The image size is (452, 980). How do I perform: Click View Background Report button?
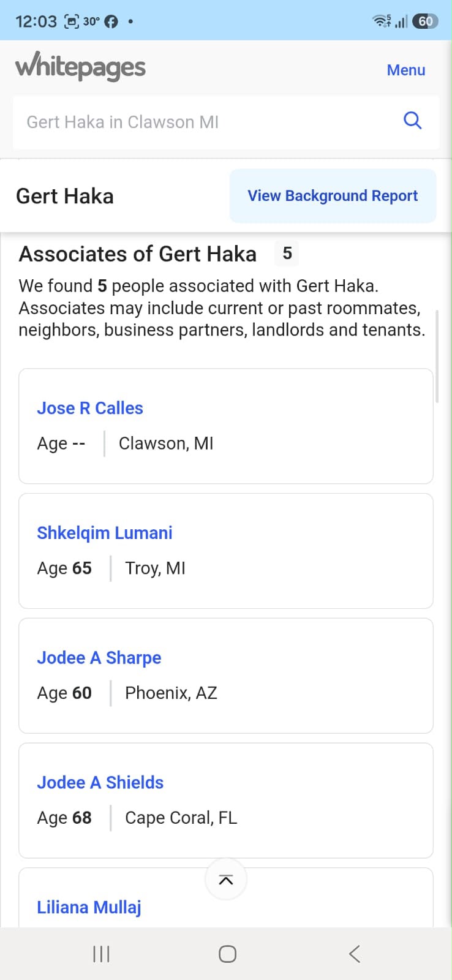[x=333, y=196]
